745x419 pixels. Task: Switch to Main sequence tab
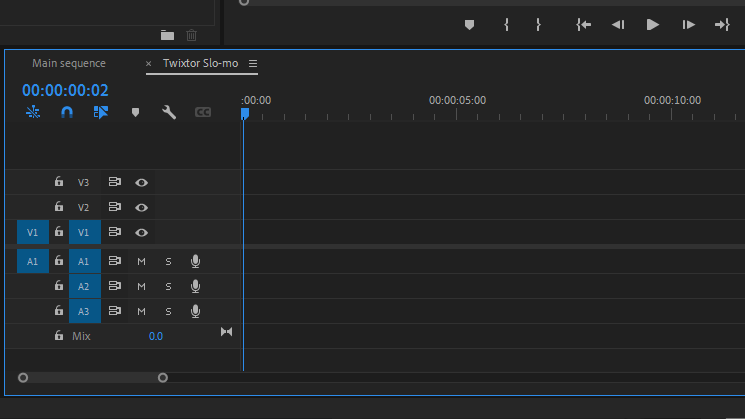pos(69,63)
